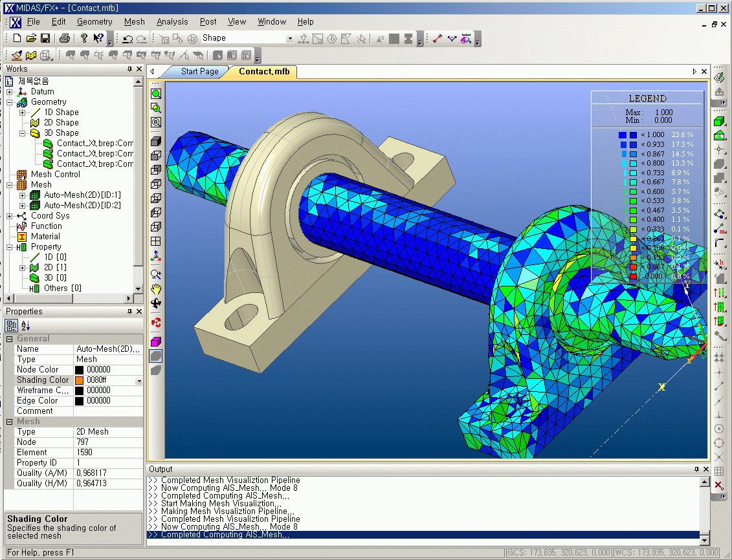Screen dimensions: 732x560
Task: Toggle auto-hide pin on the Output panel
Action: tap(697, 469)
